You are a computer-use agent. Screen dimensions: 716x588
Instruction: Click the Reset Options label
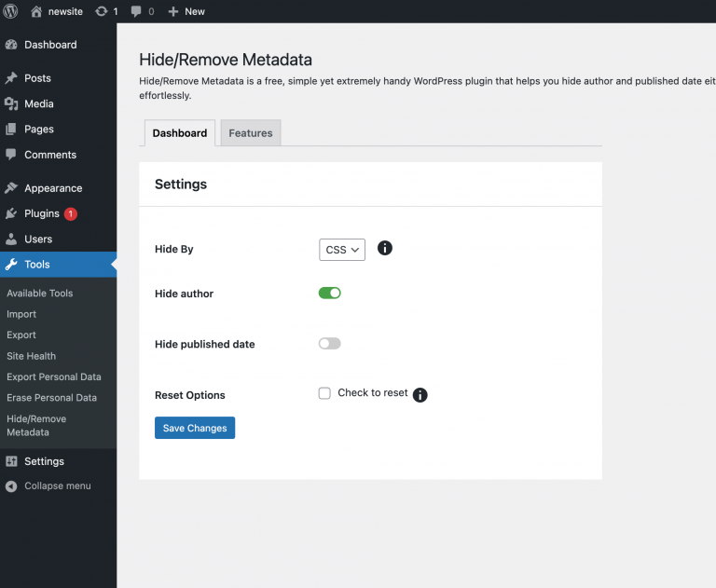point(190,395)
